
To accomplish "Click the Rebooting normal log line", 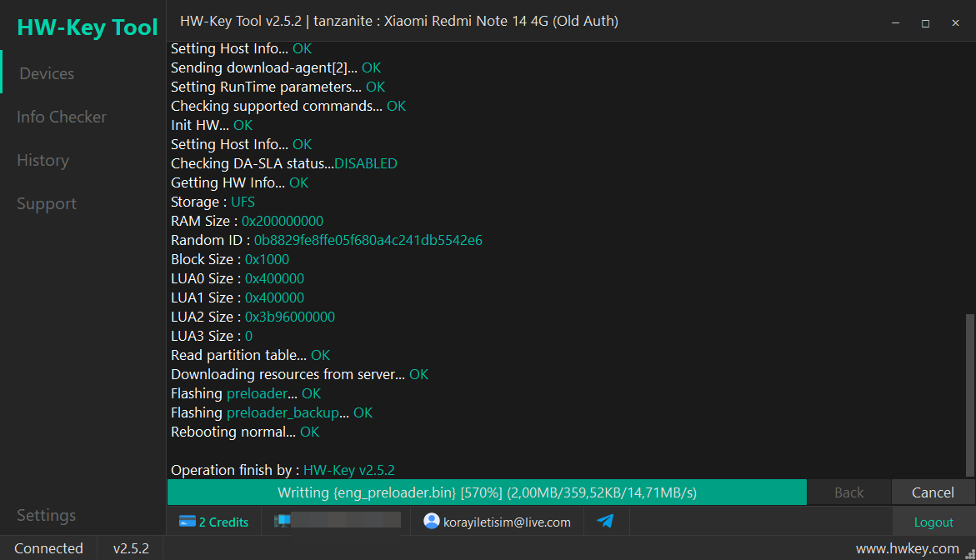I will point(244,432).
